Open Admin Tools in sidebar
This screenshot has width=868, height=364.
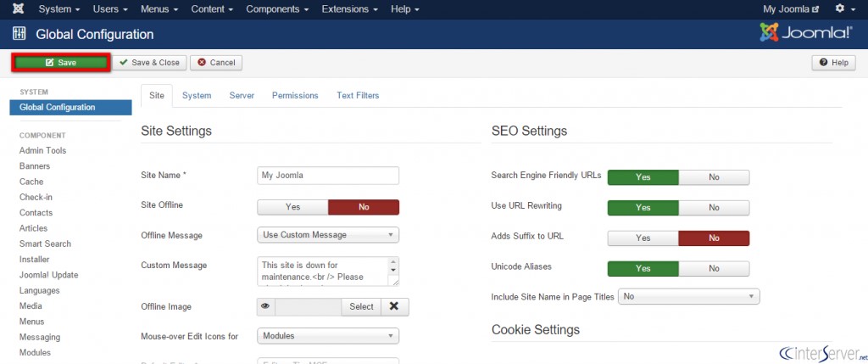click(x=42, y=151)
